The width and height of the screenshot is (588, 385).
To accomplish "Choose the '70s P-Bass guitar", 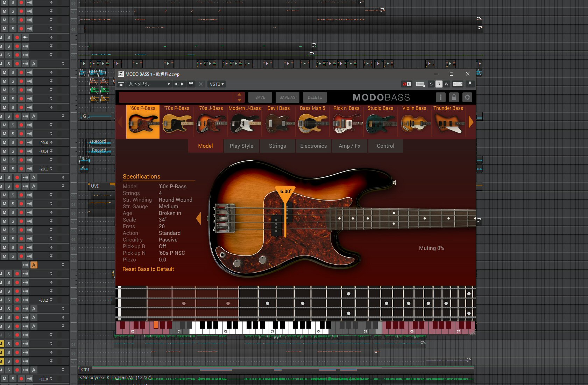I will tap(177, 121).
